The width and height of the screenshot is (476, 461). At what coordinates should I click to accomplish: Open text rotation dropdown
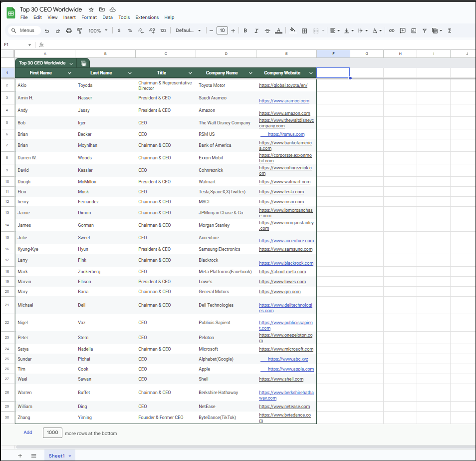point(377,30)
